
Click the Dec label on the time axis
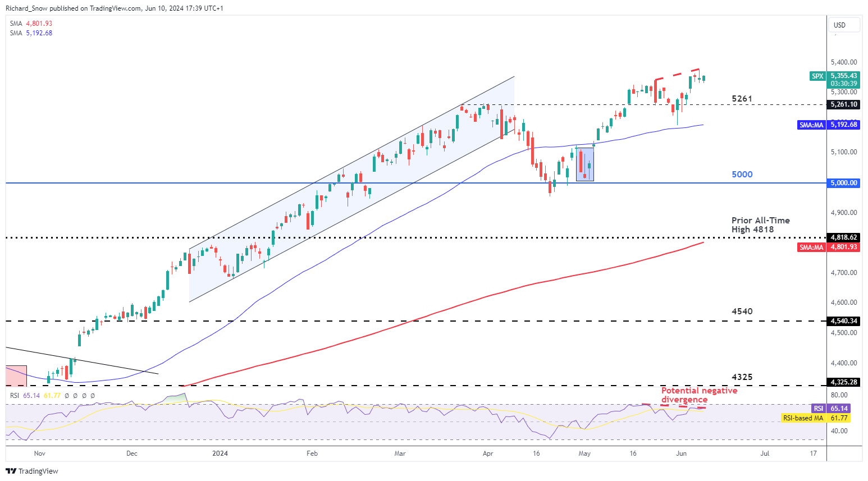132,453
